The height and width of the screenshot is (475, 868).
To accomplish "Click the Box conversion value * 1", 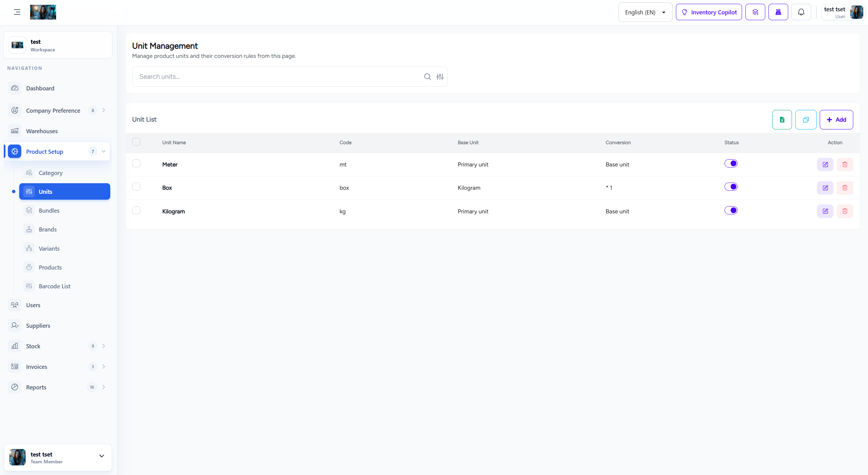I will pyautogui.click(x=609, y=188).
